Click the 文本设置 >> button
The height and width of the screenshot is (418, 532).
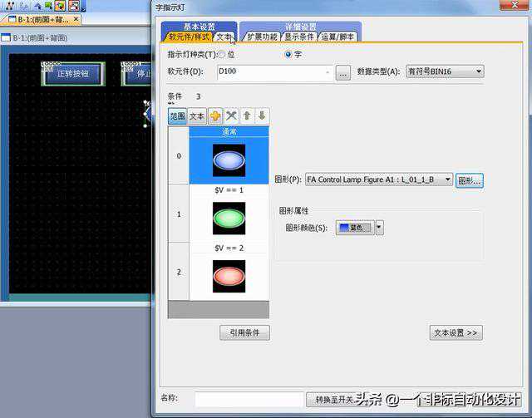456,332
